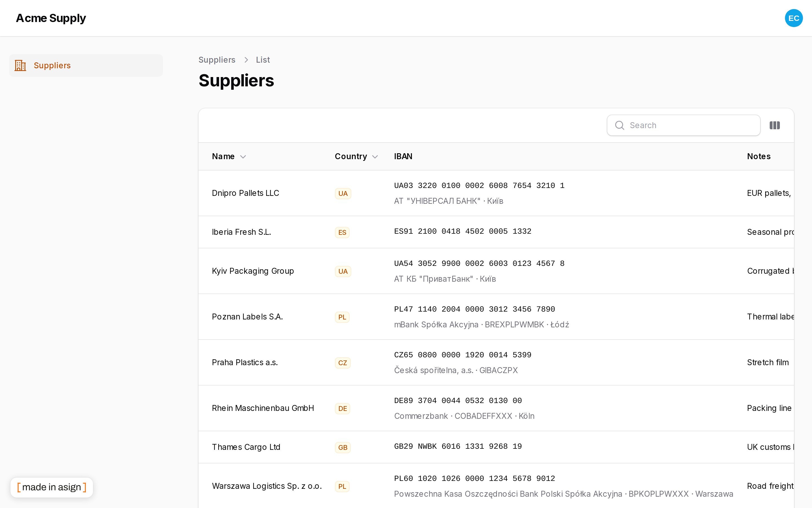Click the UA badge for Kyiv Packaging
Viewport: 812px width, 508px height.
click(343, 271)
